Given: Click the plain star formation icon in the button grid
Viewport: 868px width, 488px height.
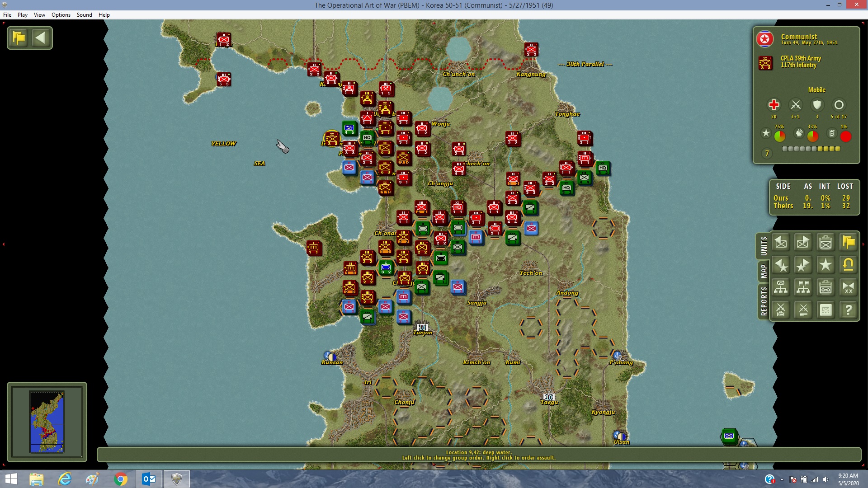Looking at the screenshot, I should [826, 265].
